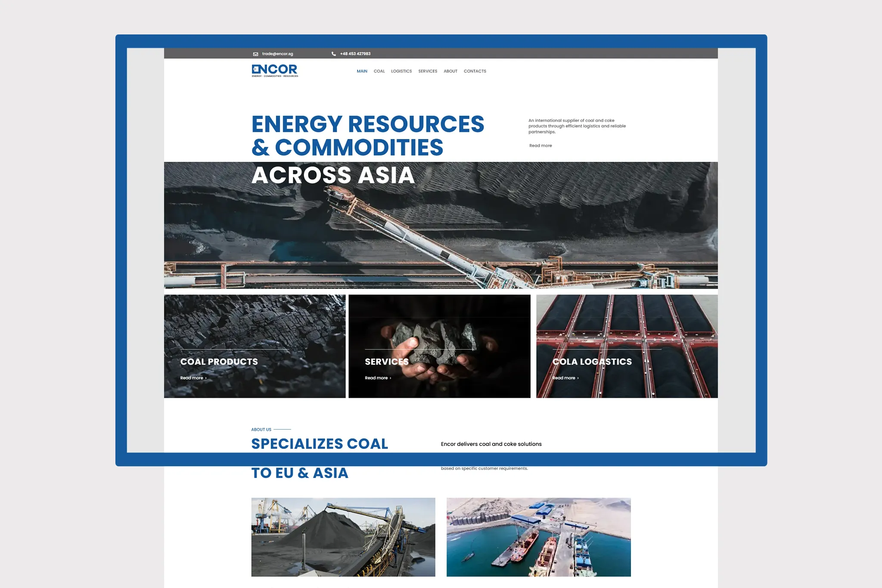Viewport: 882px width, 588px height.
Task: Click the aerial port harbor photo
Action: pyautogui.click(x=538, y=537)
